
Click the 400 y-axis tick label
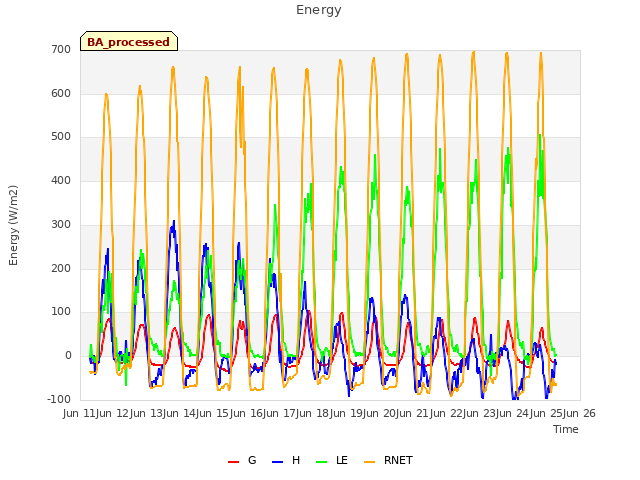pos(61,181)
